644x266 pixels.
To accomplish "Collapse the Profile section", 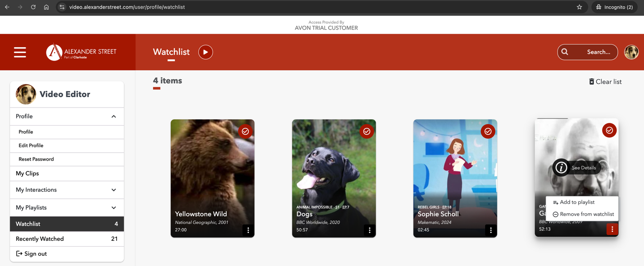I will coord(113,117).
